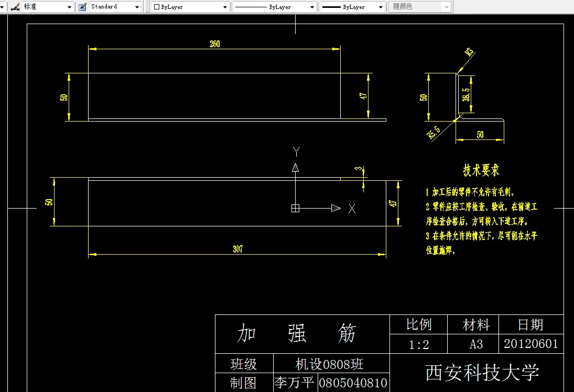The image size is (574, 392).
Task: Select the 加强筋 title block text
Action: click(297, 333)
